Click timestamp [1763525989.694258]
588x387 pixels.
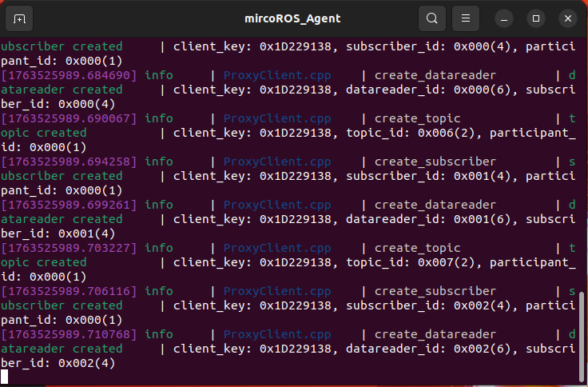tap(69, 162)
